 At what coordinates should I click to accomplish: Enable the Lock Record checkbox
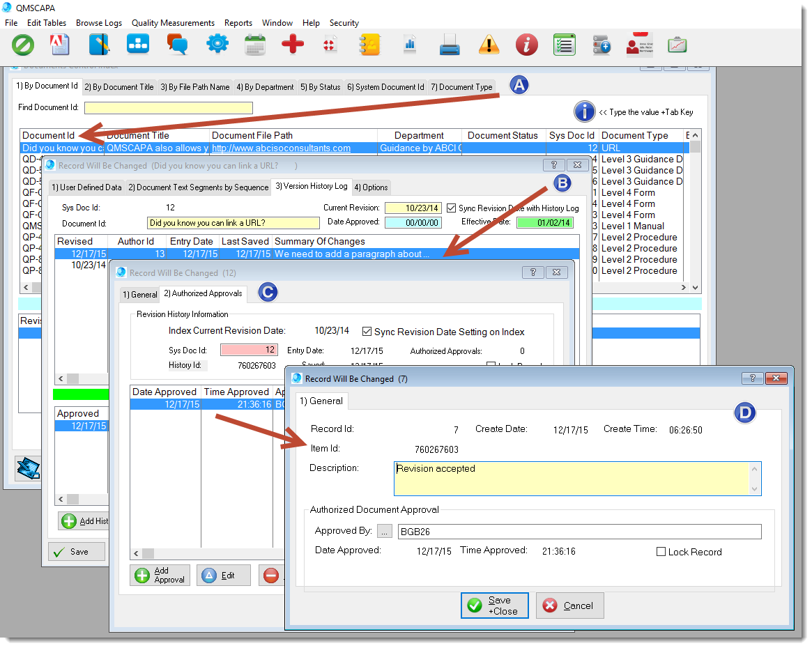click(x=661, y=552)
